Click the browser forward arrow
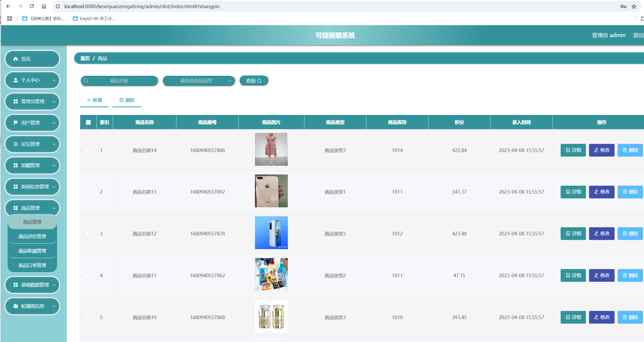Viewport: 644px width, 342px height. pos(20,6)
